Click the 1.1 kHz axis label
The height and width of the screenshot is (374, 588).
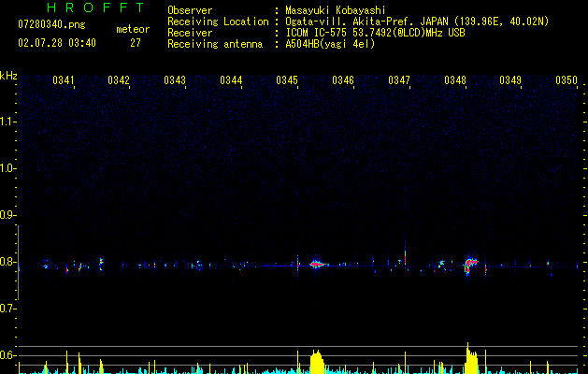tap(7, 122)
